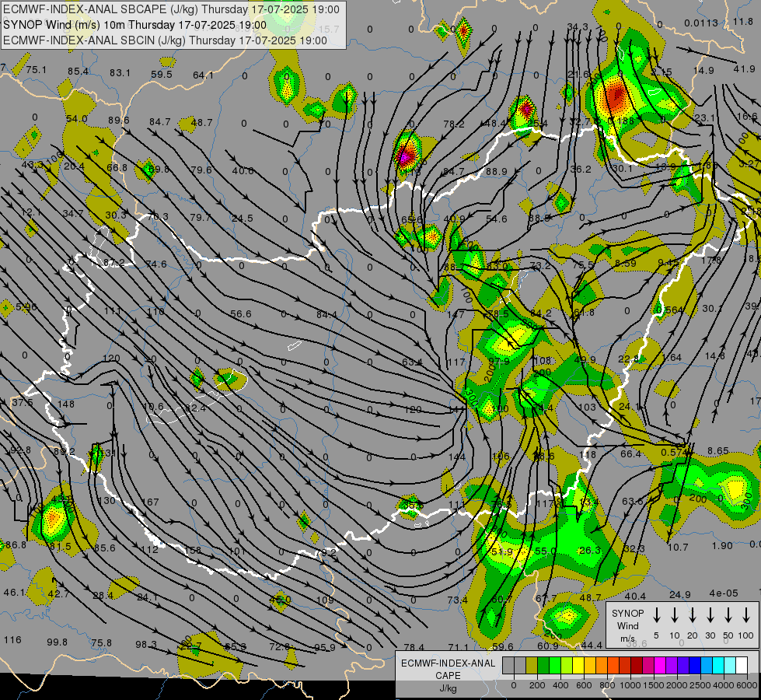Click the map value 103

(587, 407)
